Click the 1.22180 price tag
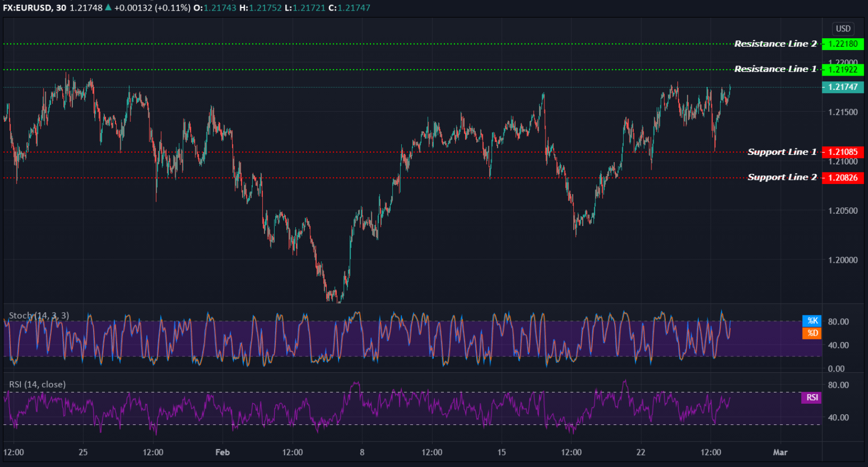This screenshot has height=467, width=868. (x=843, y=44)
